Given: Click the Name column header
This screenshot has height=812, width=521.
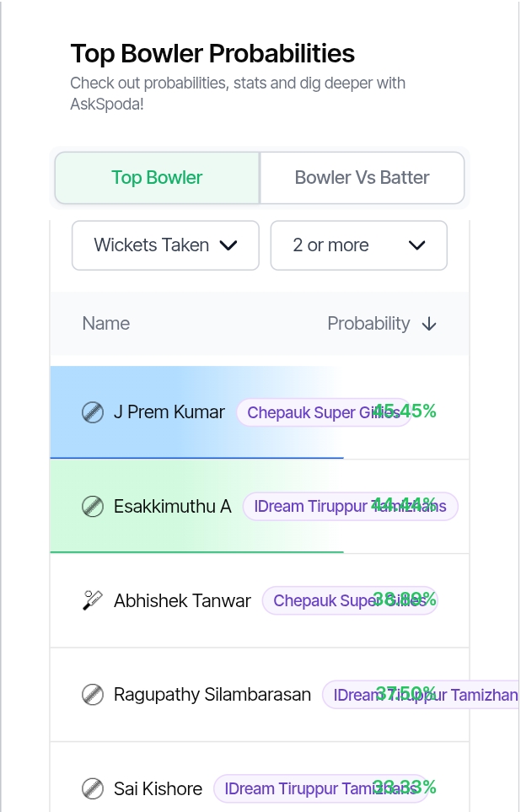Looking at the screenshot, I should (x=106, y=324).
